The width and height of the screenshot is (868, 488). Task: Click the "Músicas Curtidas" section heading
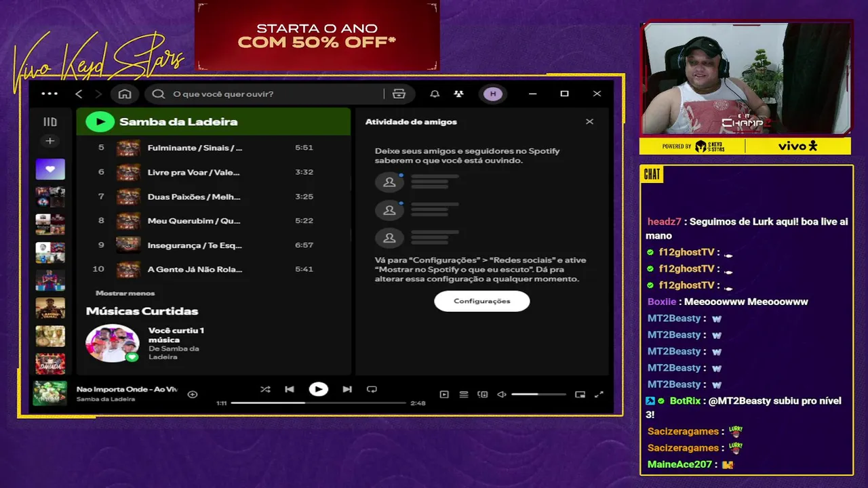point(142,311)
